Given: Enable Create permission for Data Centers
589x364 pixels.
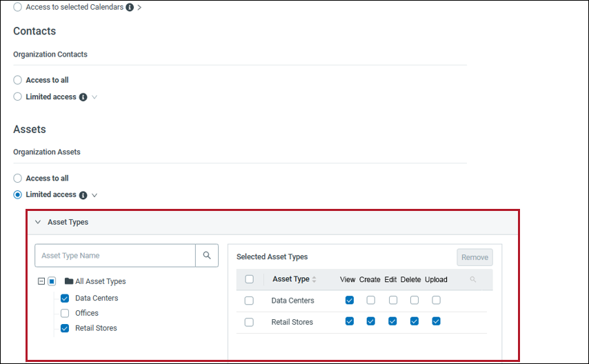Looking at the screenshot, I should point(371,301).
